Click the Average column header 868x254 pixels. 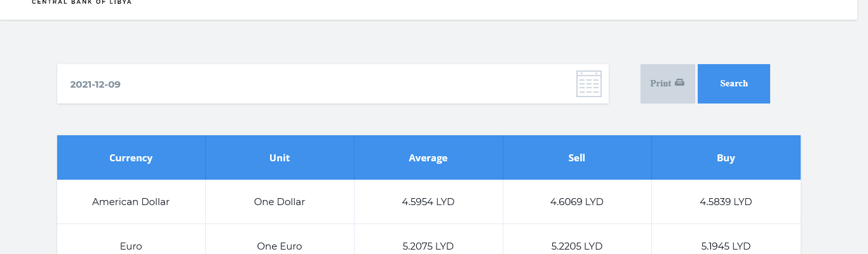[428, 158]
